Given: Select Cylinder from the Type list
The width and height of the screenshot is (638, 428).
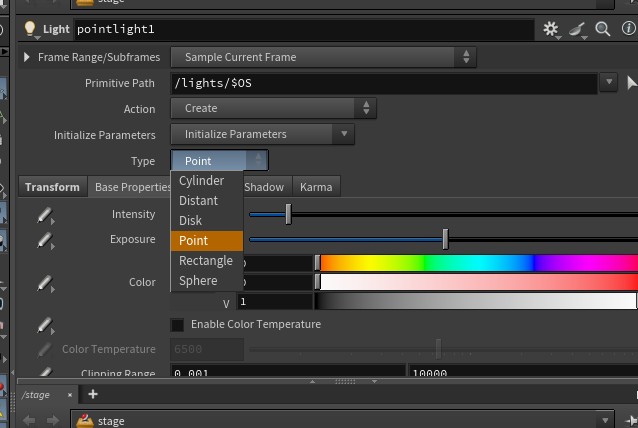Looking at the screenshot, I should click(201, 181).
